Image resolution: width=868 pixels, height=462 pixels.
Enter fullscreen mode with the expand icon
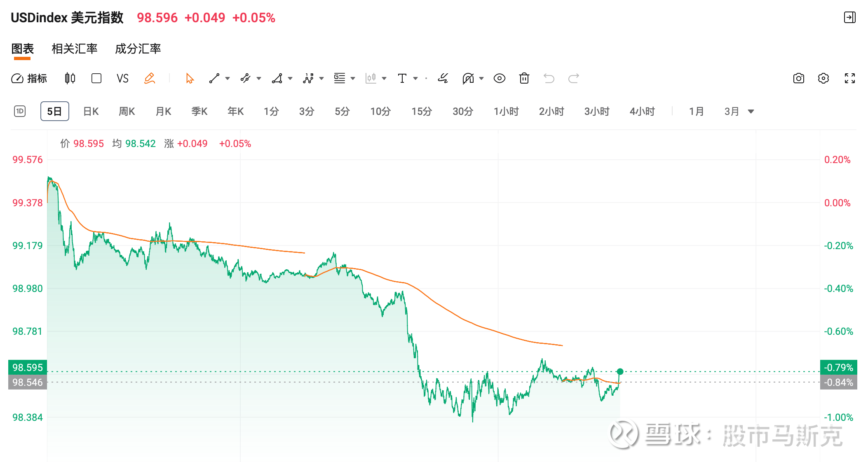pos(849,78)
